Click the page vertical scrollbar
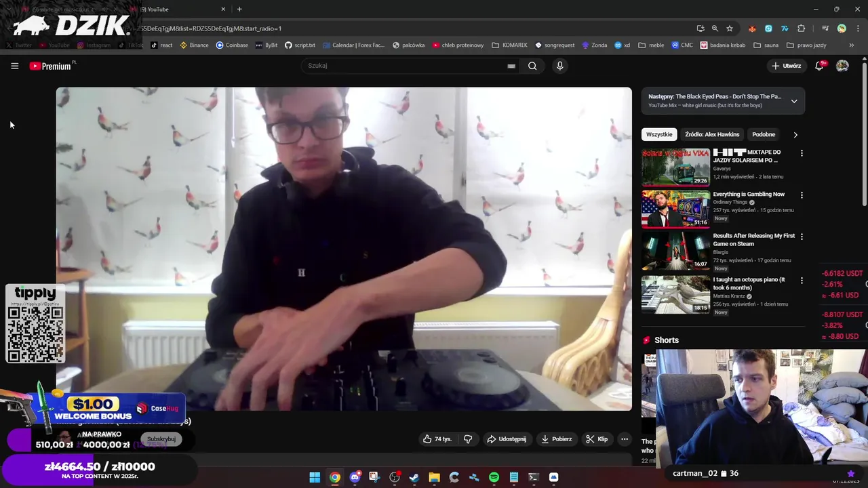This screenshot has height=488, width=868. (x=865, y=136)
